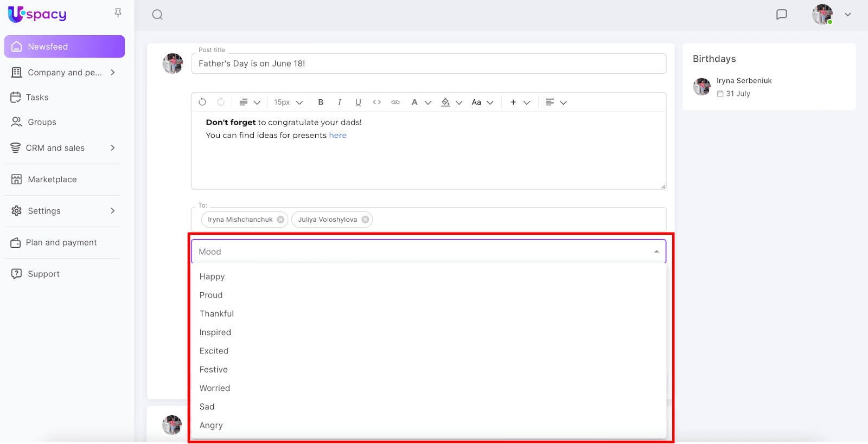Click the redo icon in editor toolbar
This screenshot has height=444, width=868.
coord(221,102)
